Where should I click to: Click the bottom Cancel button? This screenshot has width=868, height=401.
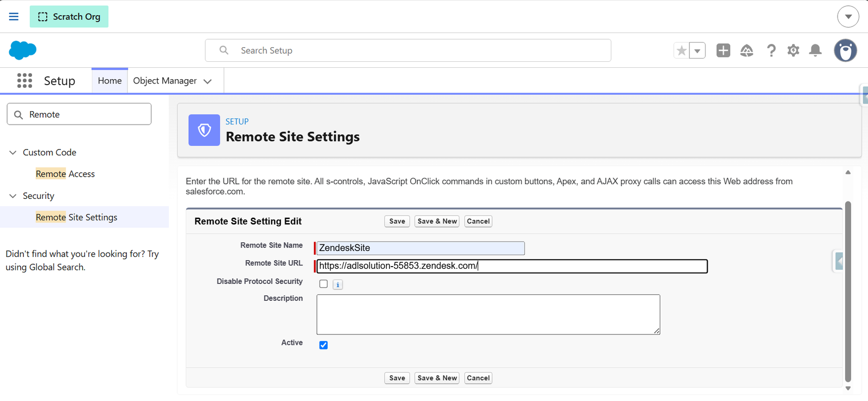(x=478, y=378)
